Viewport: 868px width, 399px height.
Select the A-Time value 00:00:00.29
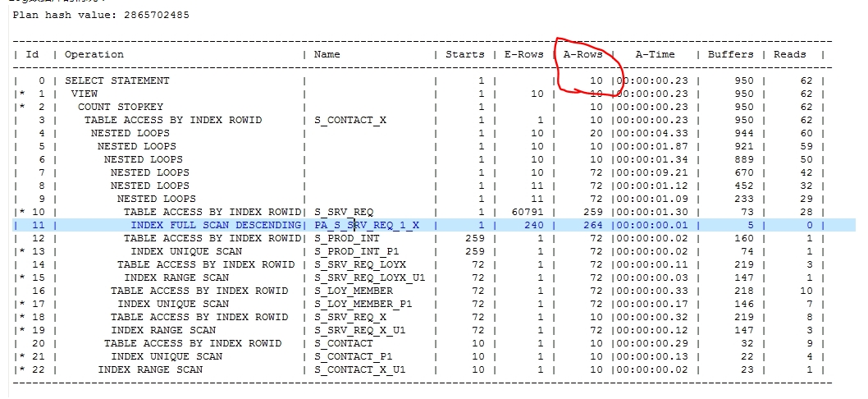[652, 343]
